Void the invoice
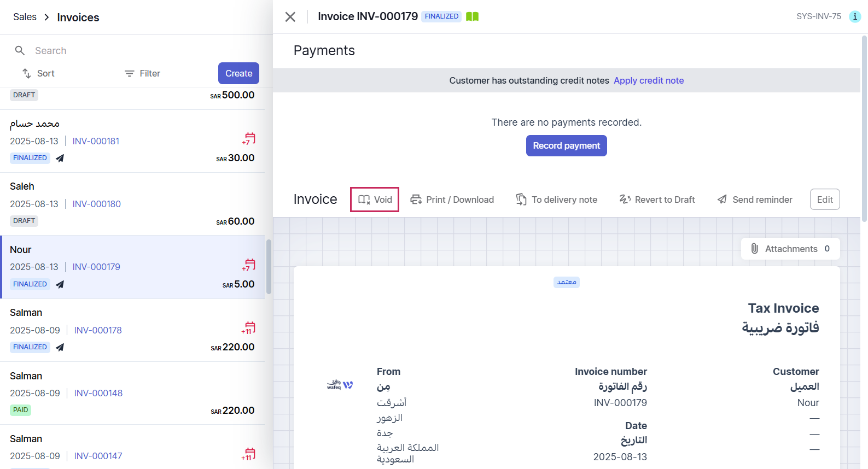This screenshot has height=469, width=868. [375, 200]
